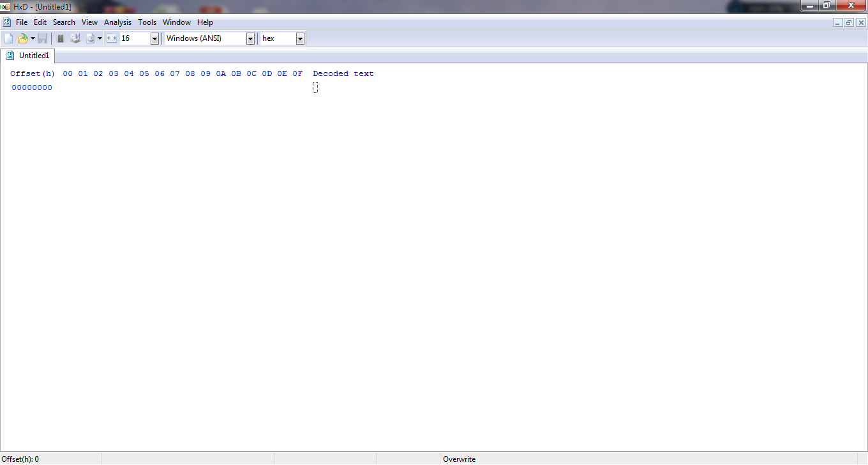Open the Analysis menu
This screenshot has height=465, width=868.
click(118, 22)
